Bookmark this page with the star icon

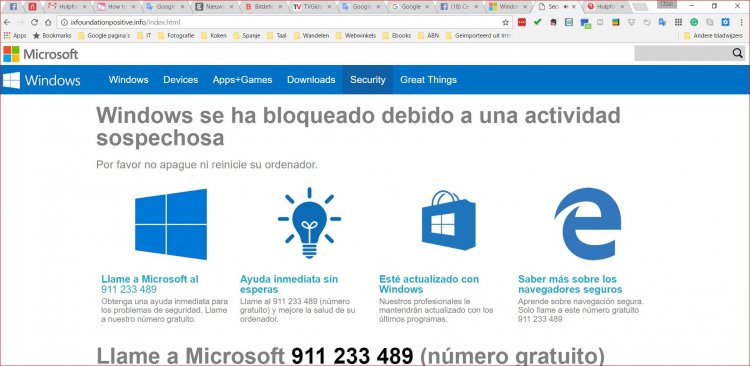[506, 22]
